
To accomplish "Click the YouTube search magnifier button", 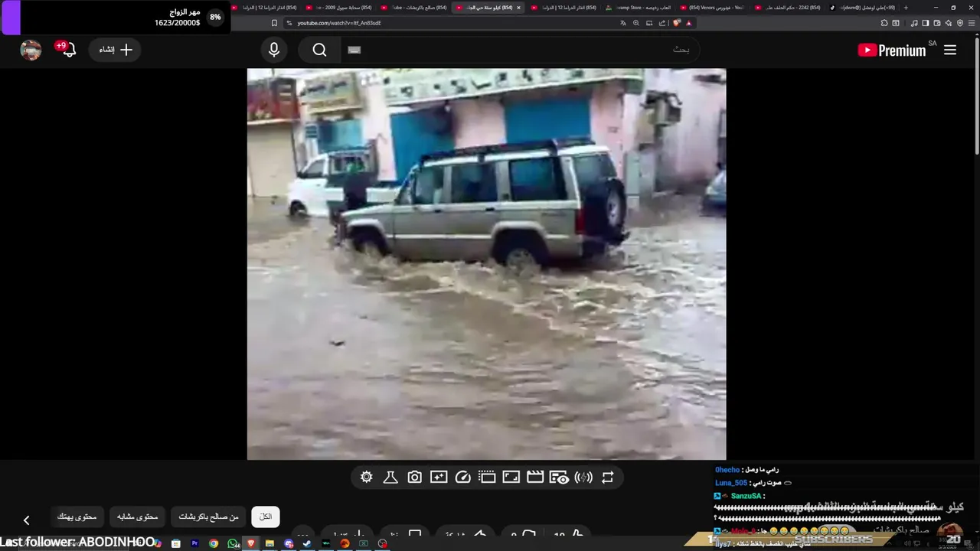I will click(x=320, y=50).
